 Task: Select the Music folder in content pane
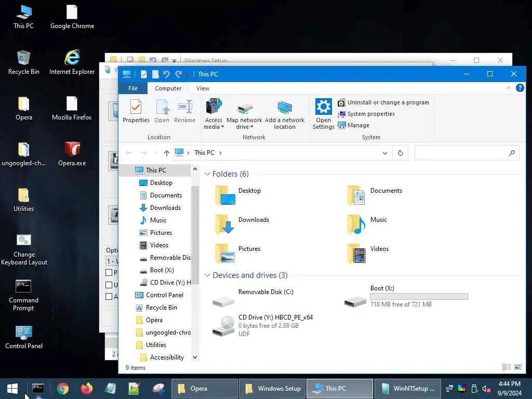click(x=367, y=224)
